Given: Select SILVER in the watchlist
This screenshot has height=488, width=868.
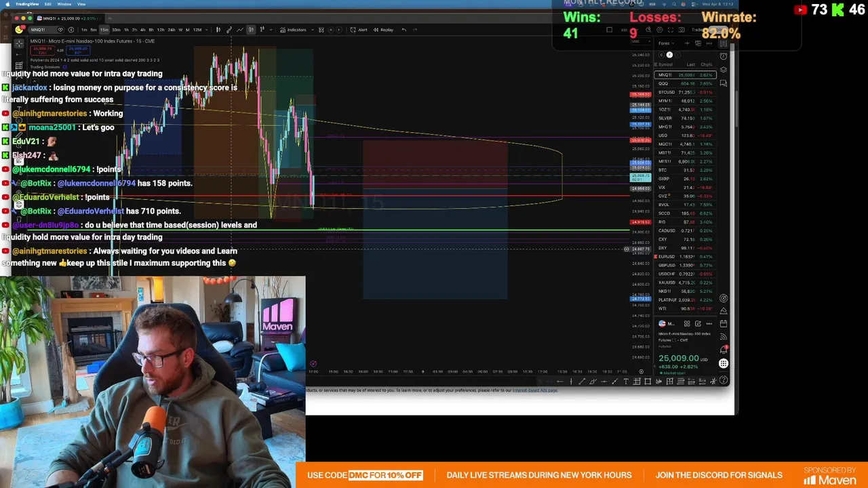Looking at the screenshot, I should click(686, 118).
